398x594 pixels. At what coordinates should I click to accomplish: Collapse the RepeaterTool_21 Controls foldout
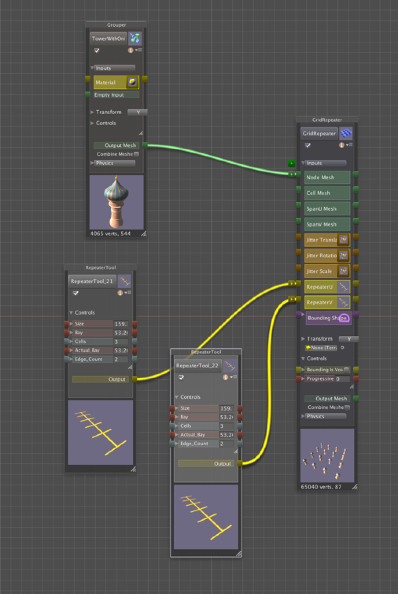coord(71,313)
